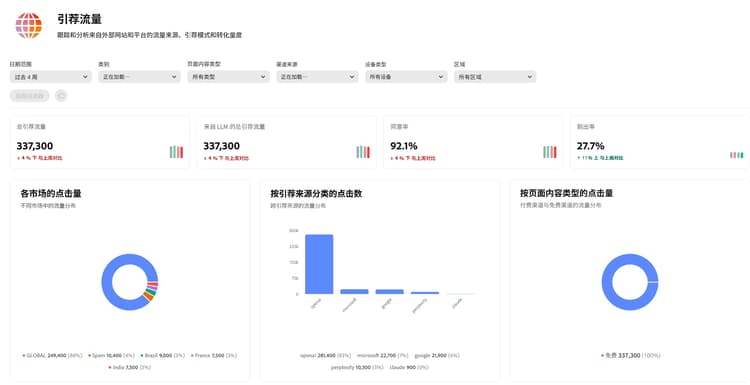Viewport: 750px width, 385px height.
Task: Open the 区域 dropdown showing 所有区域
Action: point(495,77)
